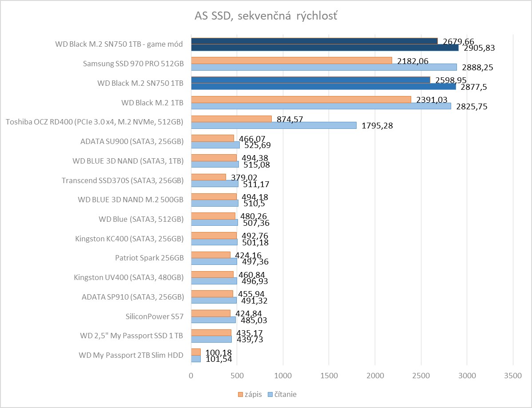Select the Toshiba OCZ RD400 label

(94, 122)
